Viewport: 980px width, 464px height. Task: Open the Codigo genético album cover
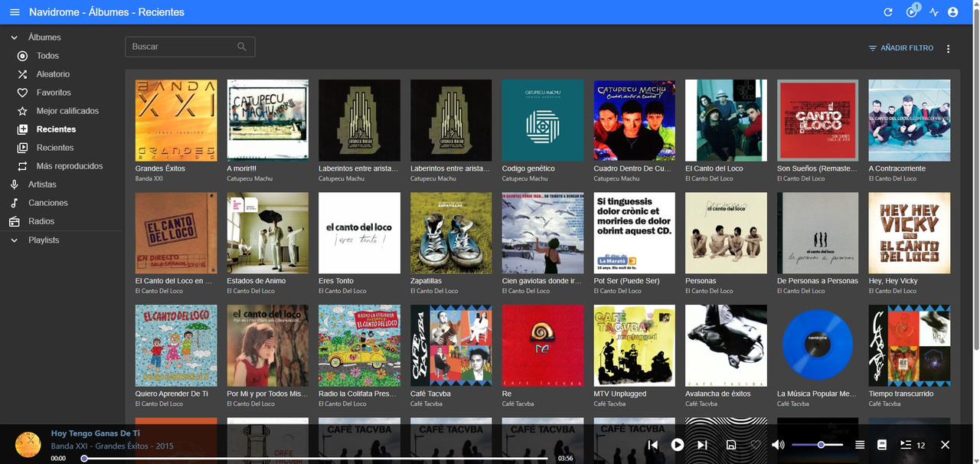tap(543, 120)
